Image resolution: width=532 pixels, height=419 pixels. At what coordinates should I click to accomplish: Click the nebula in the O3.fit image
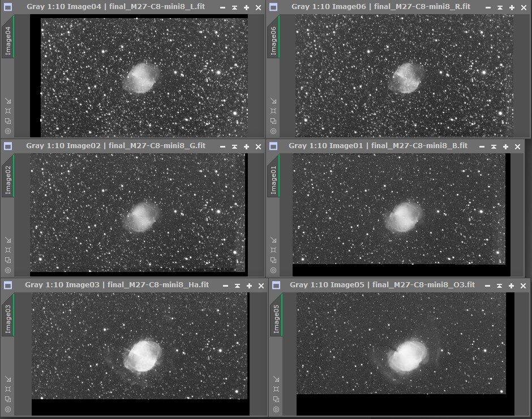pyautogui.click(x=407, y=356)
